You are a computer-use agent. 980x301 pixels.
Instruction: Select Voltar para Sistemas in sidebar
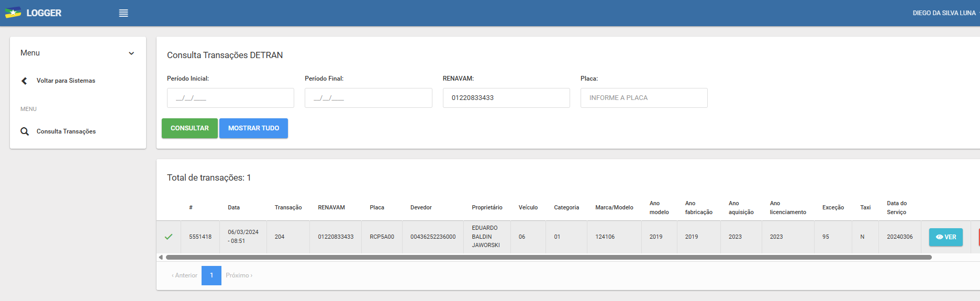pos(66,81)
